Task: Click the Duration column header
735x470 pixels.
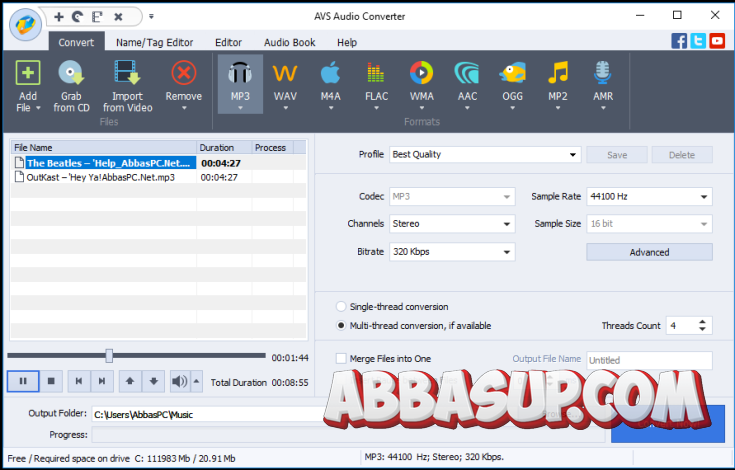Action: [224, 148]
